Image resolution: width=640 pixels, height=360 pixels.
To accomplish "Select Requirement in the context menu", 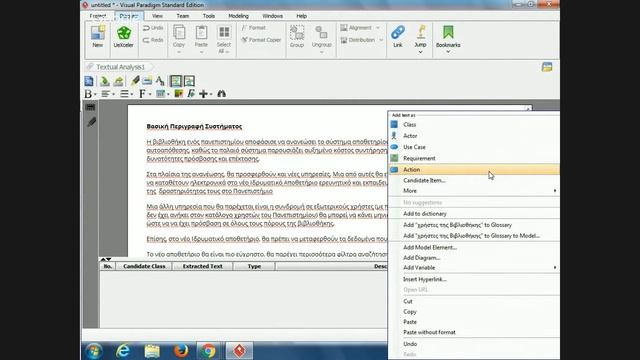I will tap(474, 158).
